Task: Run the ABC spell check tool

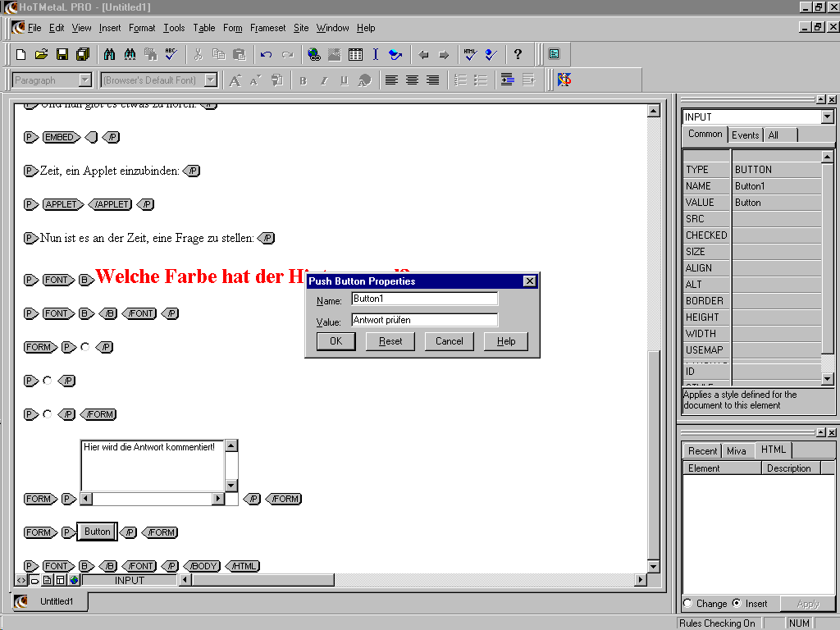Action: pyautogui.click(x=171, y=55)
